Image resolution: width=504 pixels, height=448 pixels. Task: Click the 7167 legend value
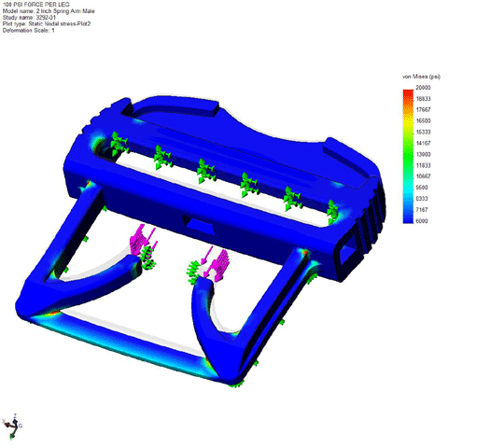(x=422, y=210)
